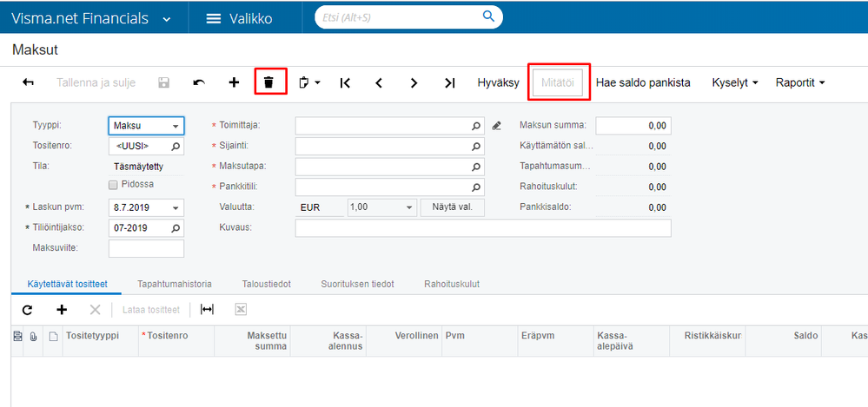Expand the Laskun pvm date dropdown

click(176, 208)
